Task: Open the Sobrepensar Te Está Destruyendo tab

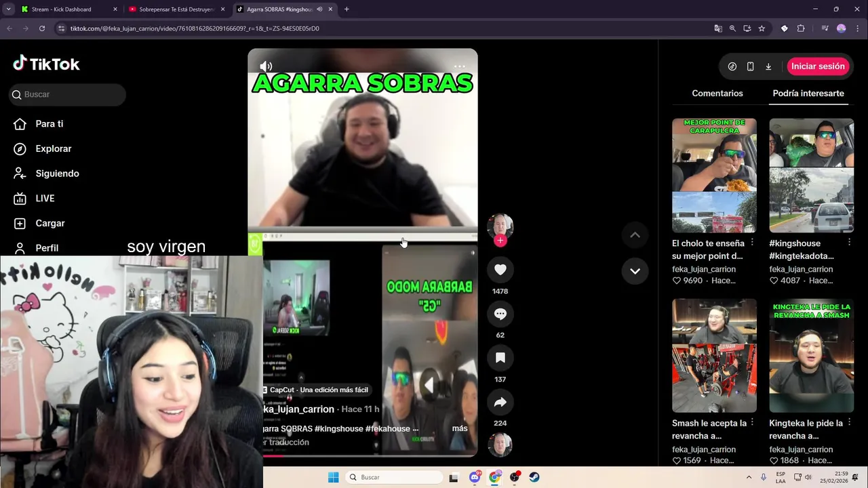Action: click(176, 9)
